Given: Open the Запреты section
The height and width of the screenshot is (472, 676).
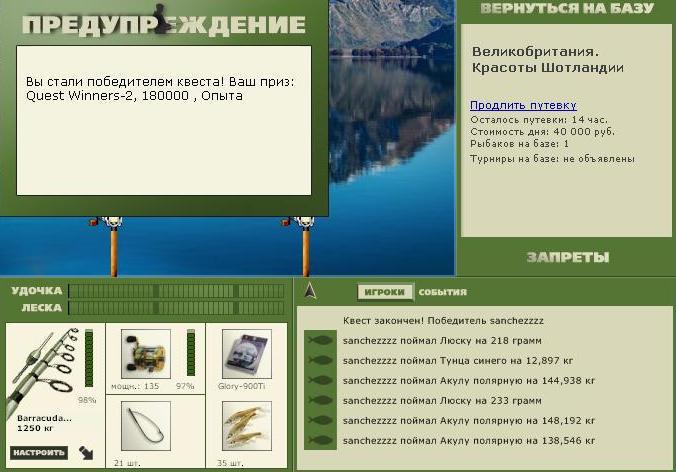Looking at the screenshot, I should coord(568,258).
